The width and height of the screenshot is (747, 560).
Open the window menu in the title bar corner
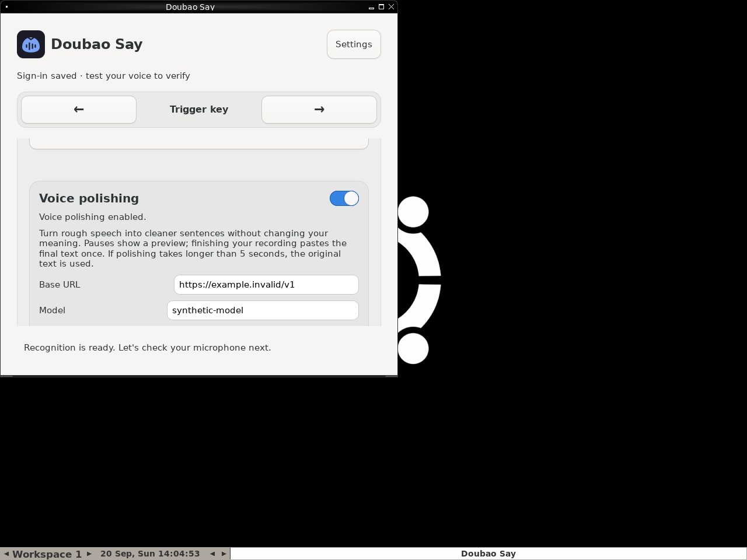[6, 7]
